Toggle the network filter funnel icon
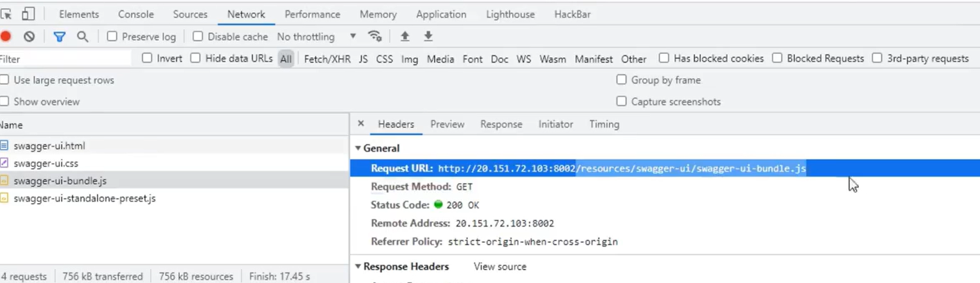Screen dimensions: 980x283 (59, 37)
